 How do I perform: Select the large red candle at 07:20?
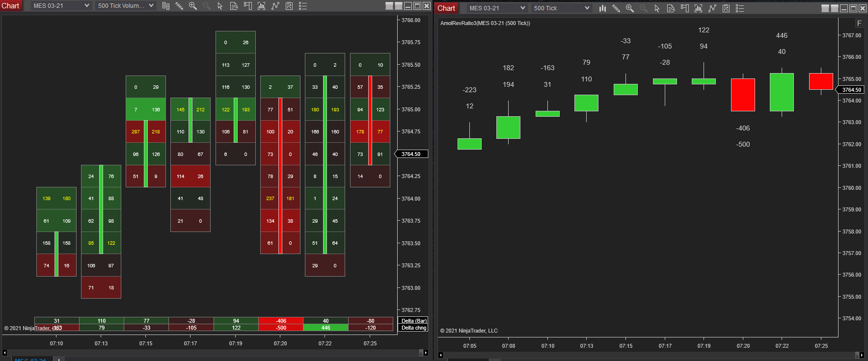pyautogui.click(x=743, y=95)
